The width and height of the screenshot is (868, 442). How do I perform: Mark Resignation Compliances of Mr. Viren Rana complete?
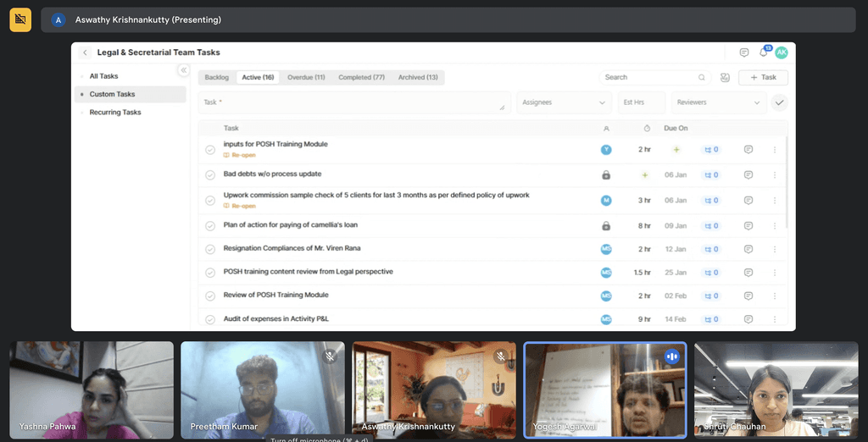click(210, 249)
